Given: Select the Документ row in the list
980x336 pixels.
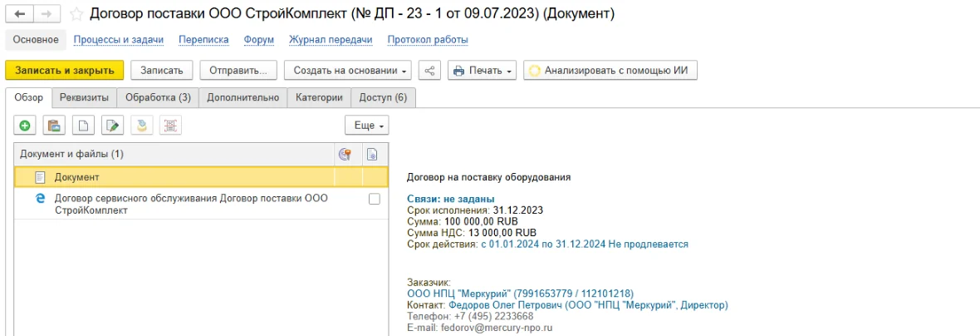Looking at the screenshot, I should (201, 178).
